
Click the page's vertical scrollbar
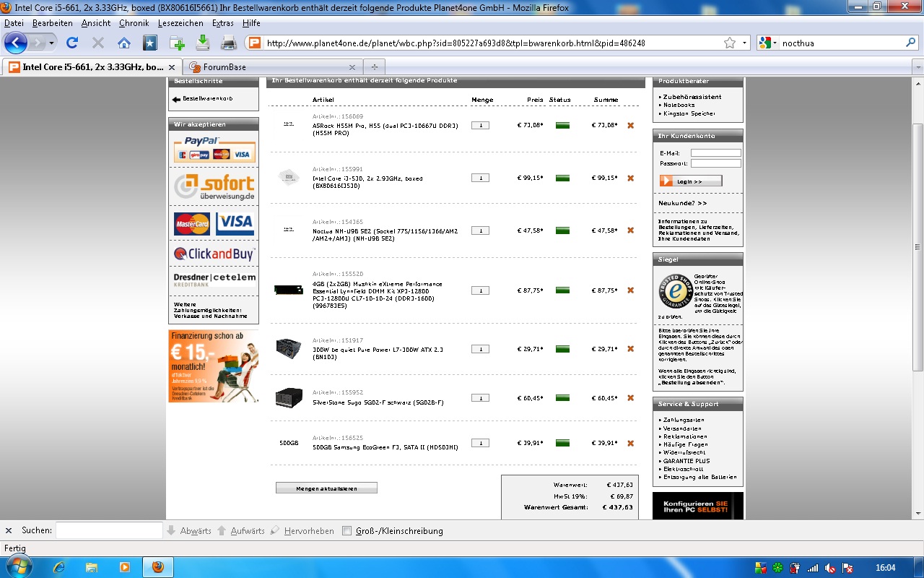[918, 249]
